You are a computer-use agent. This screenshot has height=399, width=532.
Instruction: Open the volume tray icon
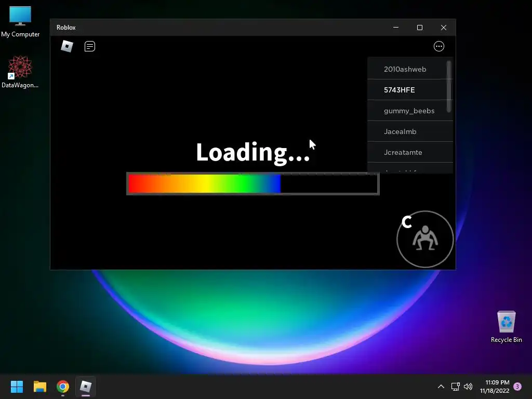point(468,387)
